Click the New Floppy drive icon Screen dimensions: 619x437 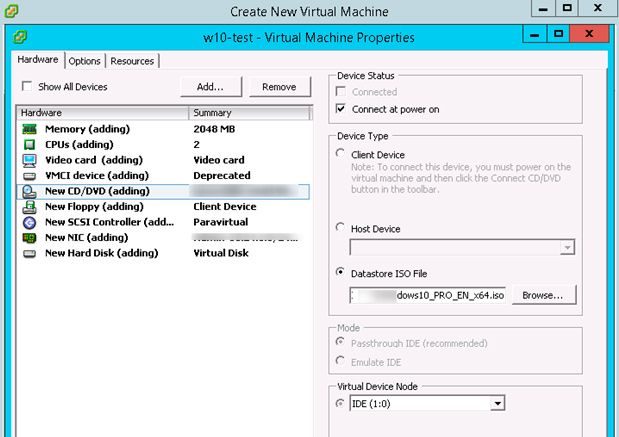click(30, 207)
